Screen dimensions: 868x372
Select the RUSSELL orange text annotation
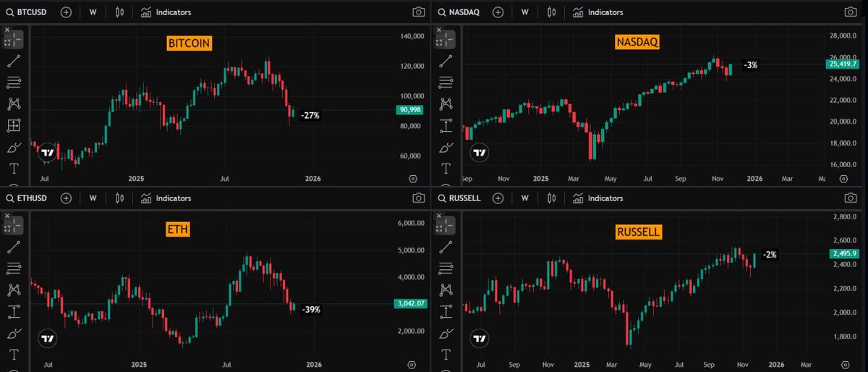639,232
